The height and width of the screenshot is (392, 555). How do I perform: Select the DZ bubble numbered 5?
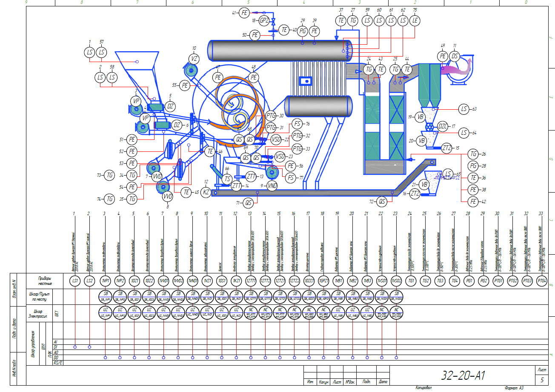click(x=170, y=106)
